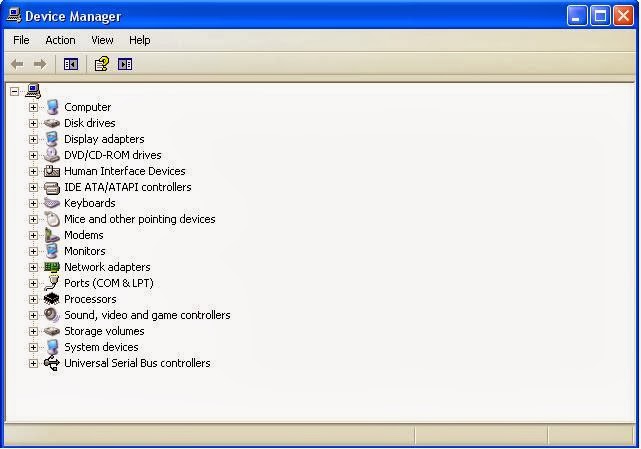Click the "Disk drives" label
Screen dimensions: 641x449
90,123
